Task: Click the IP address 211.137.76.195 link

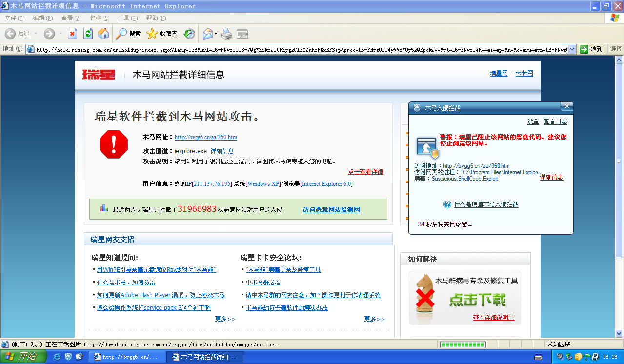Action: [212, 184]
